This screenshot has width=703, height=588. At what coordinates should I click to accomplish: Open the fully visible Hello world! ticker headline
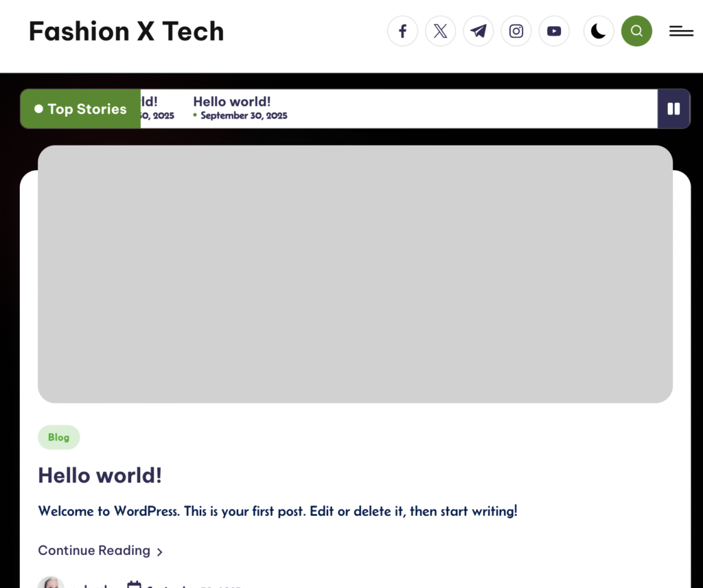pos(231,102)
